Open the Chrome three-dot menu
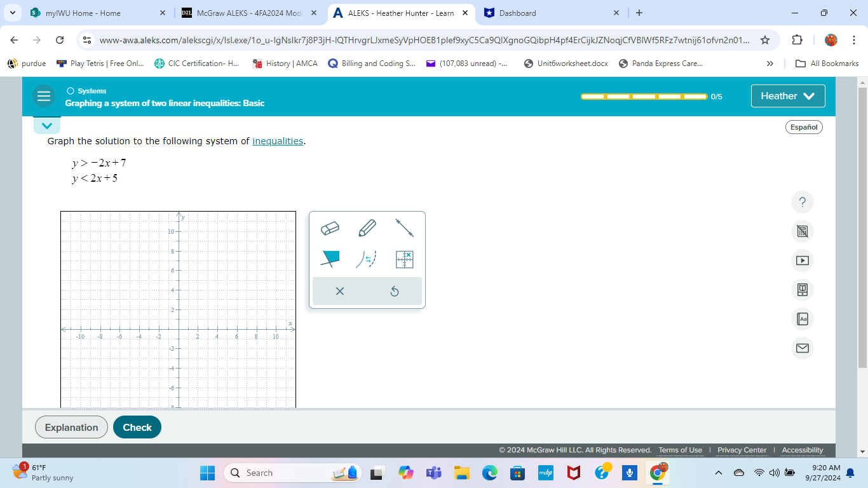 coord(854,40)
